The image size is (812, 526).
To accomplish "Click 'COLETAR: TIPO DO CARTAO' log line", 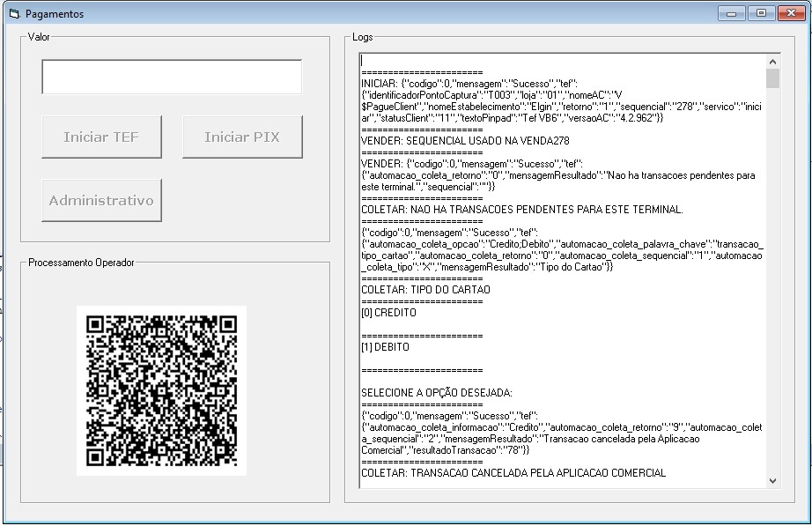I will (x=425, y=290).
